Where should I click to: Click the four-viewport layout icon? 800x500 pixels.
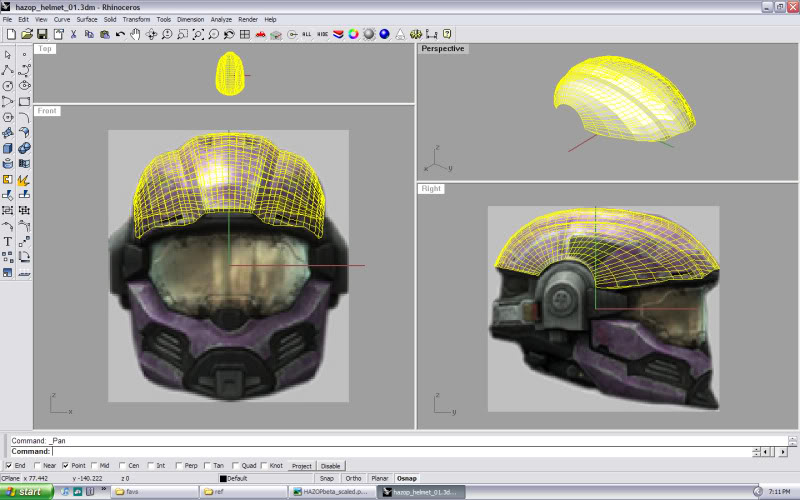[x=245, y=34]
